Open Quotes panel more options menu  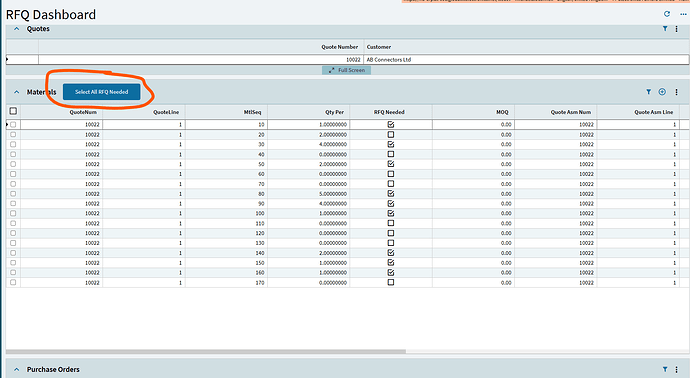(676, 29)
